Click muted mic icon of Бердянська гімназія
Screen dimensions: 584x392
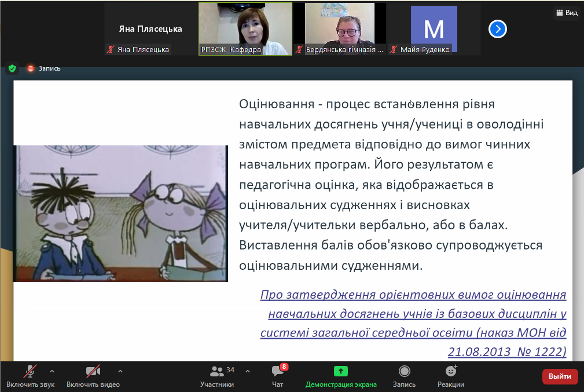click(x=299, y=49)
